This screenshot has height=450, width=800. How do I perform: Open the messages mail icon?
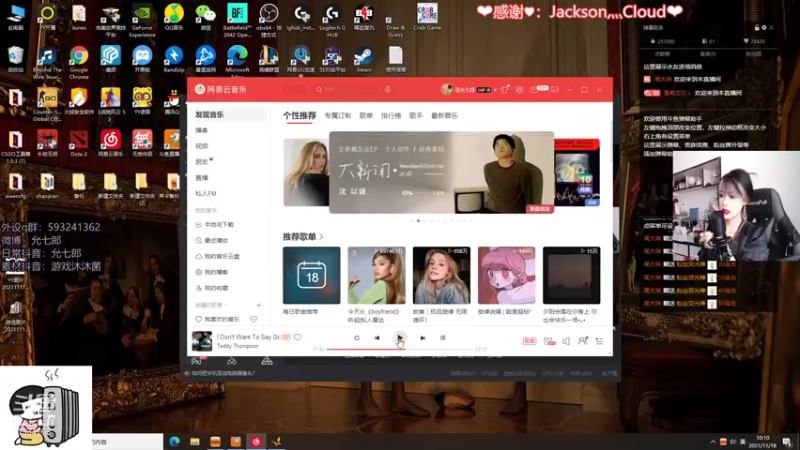pyautogui.click(x=534, y=90)
